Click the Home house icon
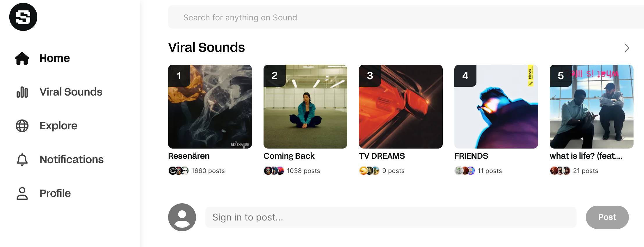 click(22, 58)
